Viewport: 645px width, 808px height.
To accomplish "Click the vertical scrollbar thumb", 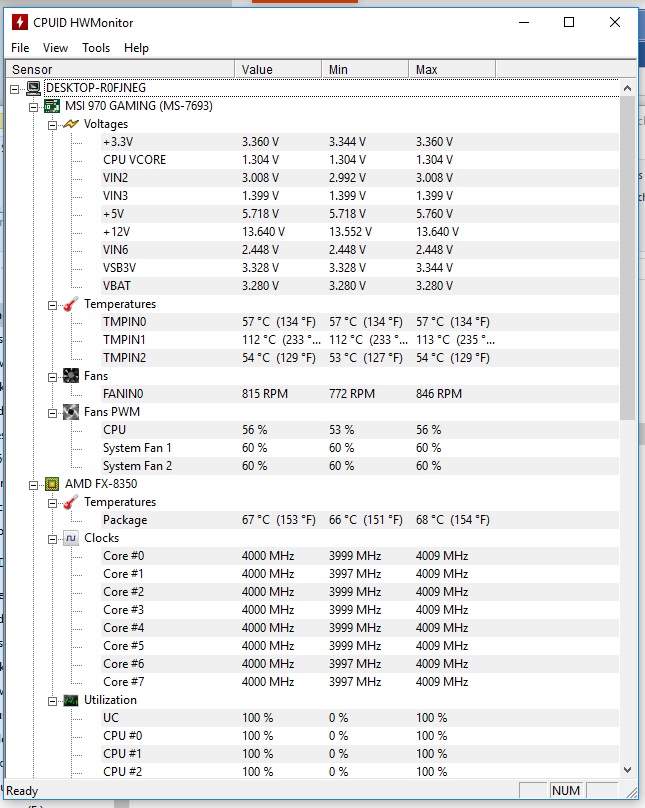I will coord(627,258).
